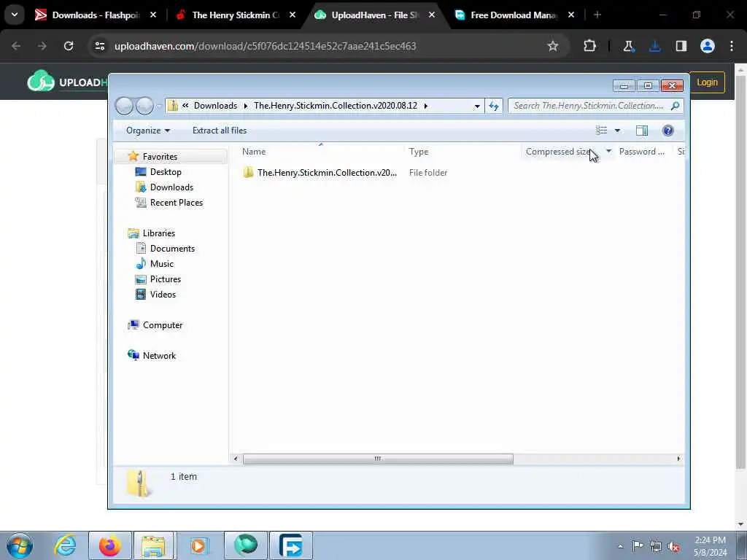Screen dimensions: 747x560
Task: Toggle Chrome side panel icon
Action: [681, 46]
